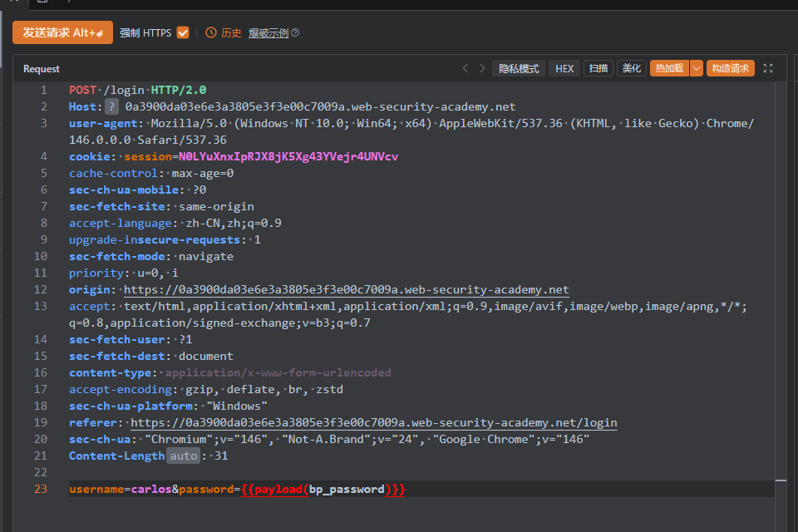Viewport: 798px width, 532px height.
Task: Toggle 隐私模式 privacy mode
Action: pos(519,69)
